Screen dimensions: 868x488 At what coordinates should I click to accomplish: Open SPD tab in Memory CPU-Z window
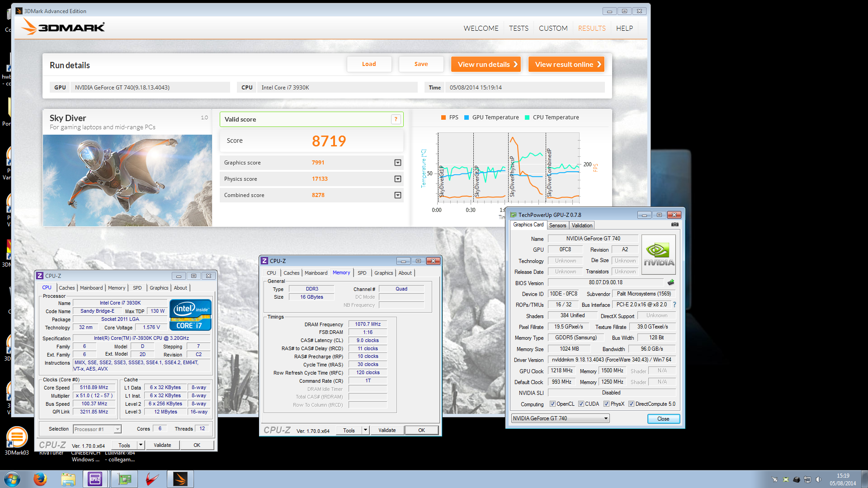362,273
